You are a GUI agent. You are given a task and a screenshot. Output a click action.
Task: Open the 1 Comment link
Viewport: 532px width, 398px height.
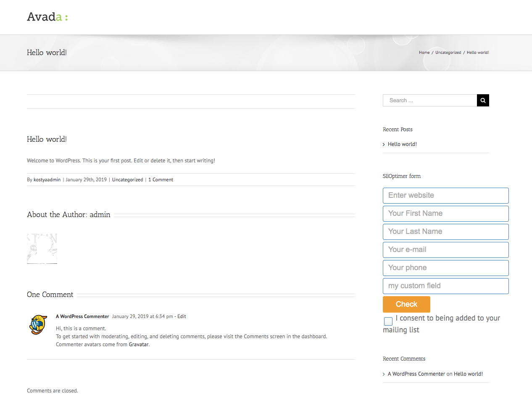[161, 180]
